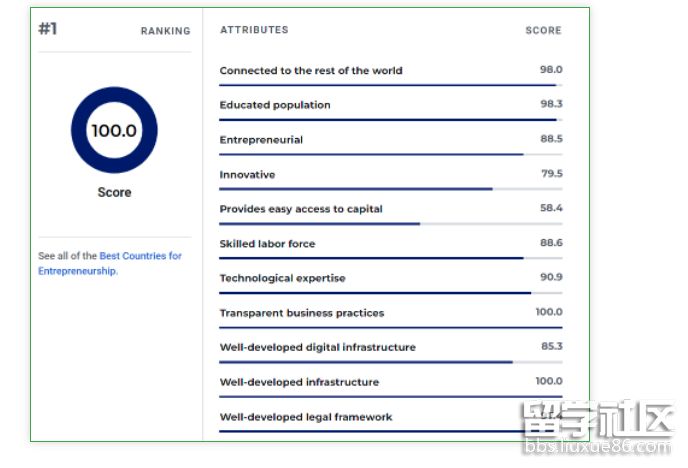688x468 pixels.
Task: Select the RANKING header label
Action: coord(165,31)
